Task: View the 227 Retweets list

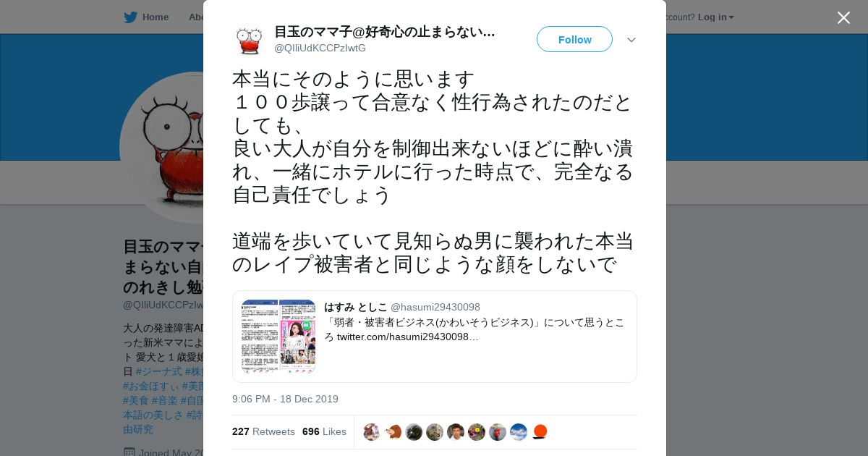Action: click(263, 431)
